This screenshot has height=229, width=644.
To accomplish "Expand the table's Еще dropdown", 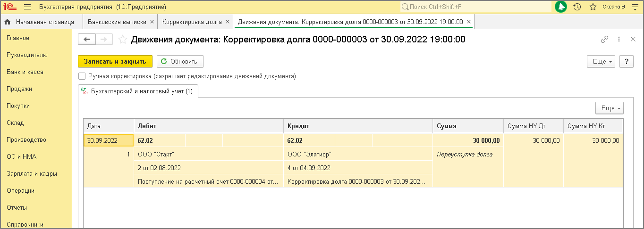I will tap(609, 108).
